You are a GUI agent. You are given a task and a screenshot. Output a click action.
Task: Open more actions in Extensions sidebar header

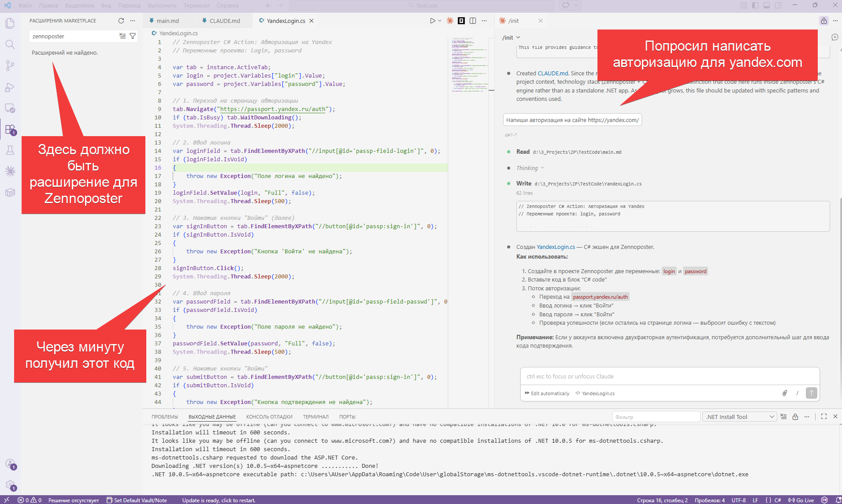point(133,21)
